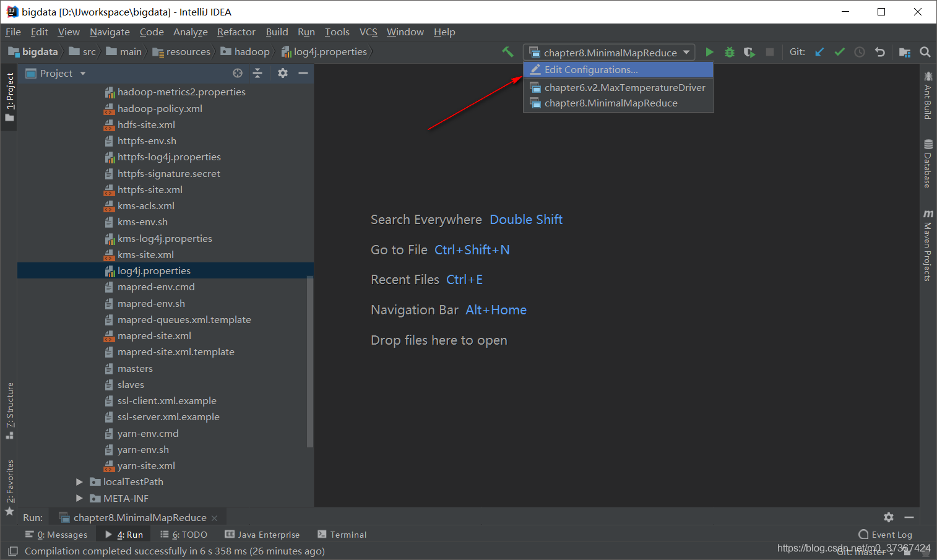The image size is (937, 560).
Task: Open the Navigate menu
Action: 110,32
